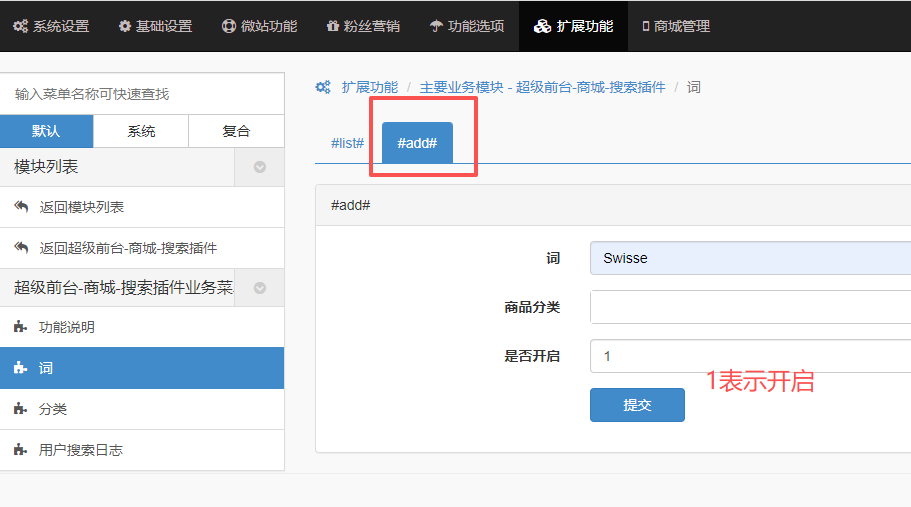Switch sidebar to the 系统 tab
This screenshot has height=507, width=911.
pyautogui.click(x=141, y=131)
